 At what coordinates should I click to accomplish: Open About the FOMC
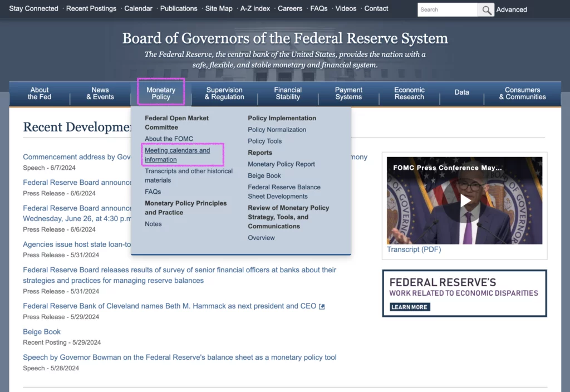(x=169, y=138)
